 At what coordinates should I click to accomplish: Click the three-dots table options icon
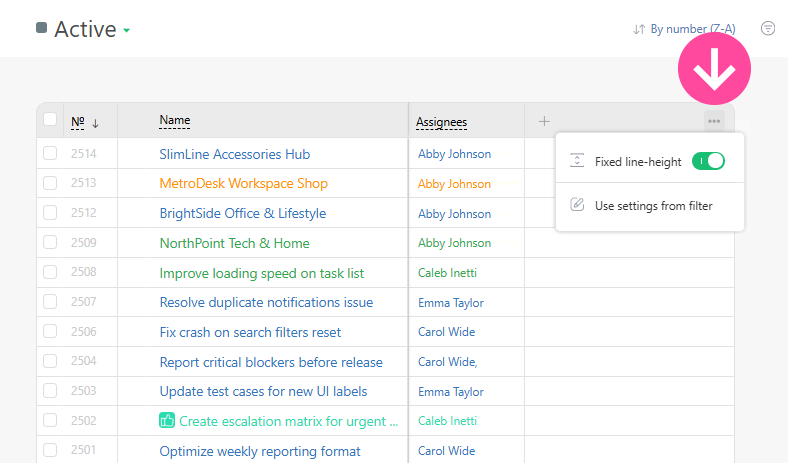713,121
